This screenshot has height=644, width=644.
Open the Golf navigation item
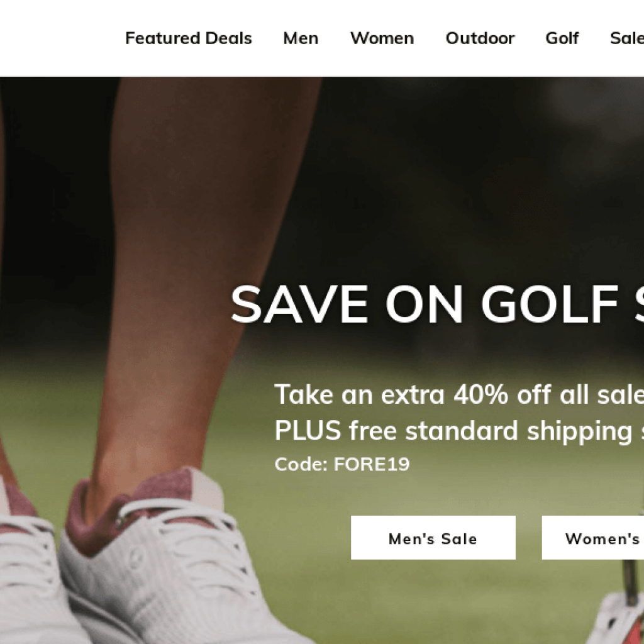pos(562,38)
